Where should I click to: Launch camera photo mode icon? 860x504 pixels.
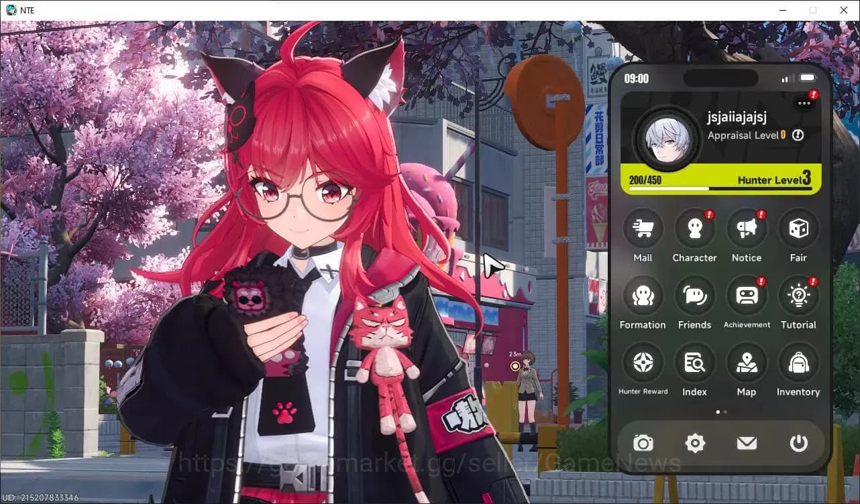643,443
